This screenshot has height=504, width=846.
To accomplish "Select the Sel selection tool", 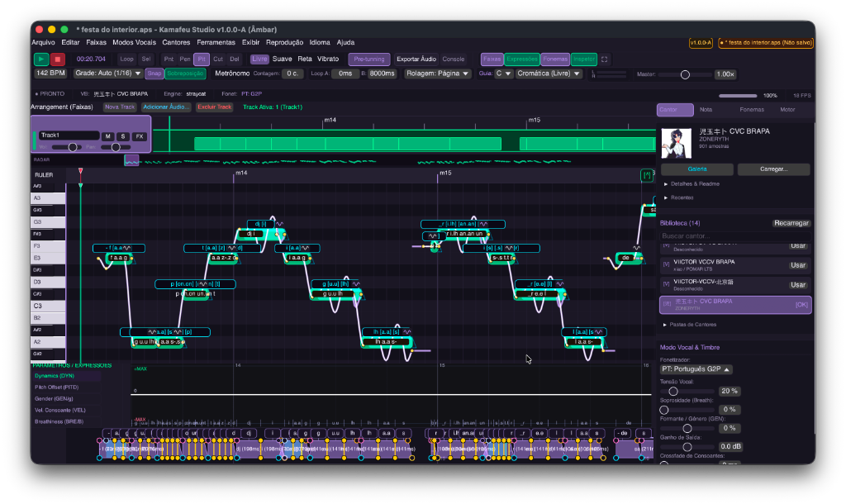I will tap(146, 59).
